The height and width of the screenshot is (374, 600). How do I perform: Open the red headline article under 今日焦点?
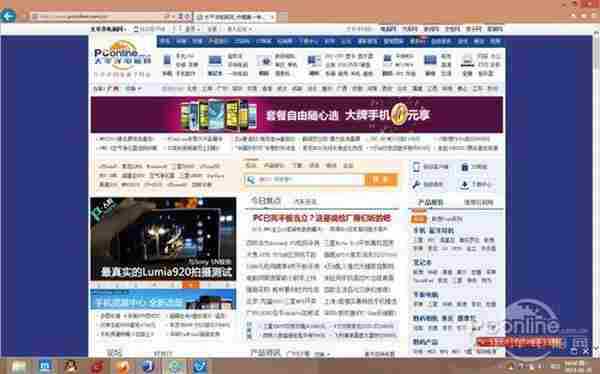pyautogui.click(x=321, y=218)
